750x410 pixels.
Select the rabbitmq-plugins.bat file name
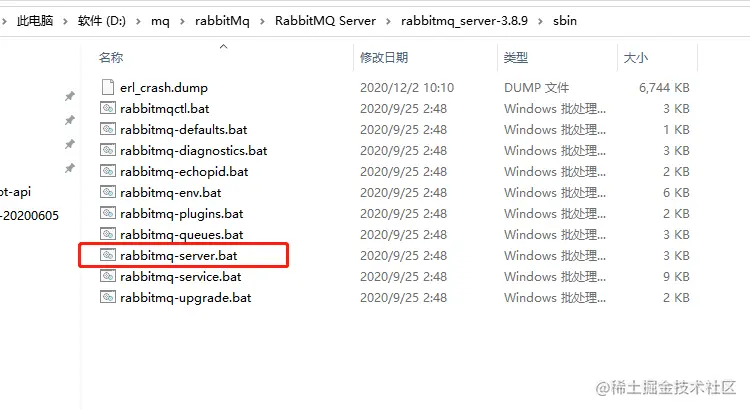182,214
